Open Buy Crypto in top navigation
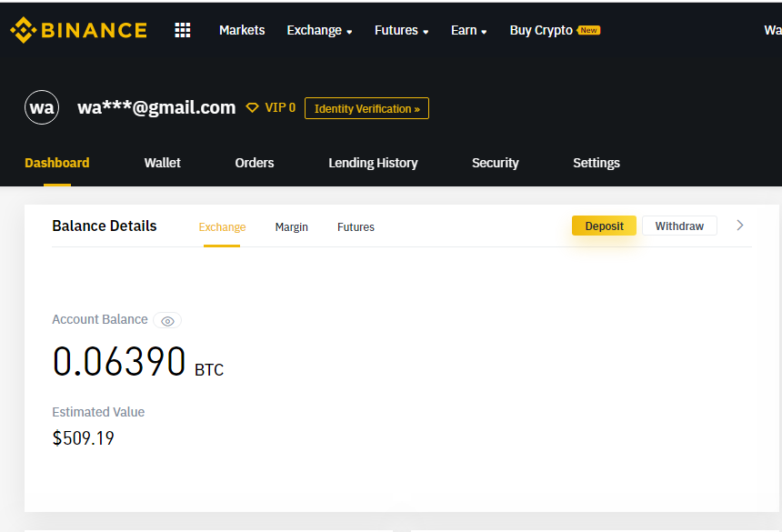This screenshot has height=532, width=782. pyautogui.click(x=541, y=30)
